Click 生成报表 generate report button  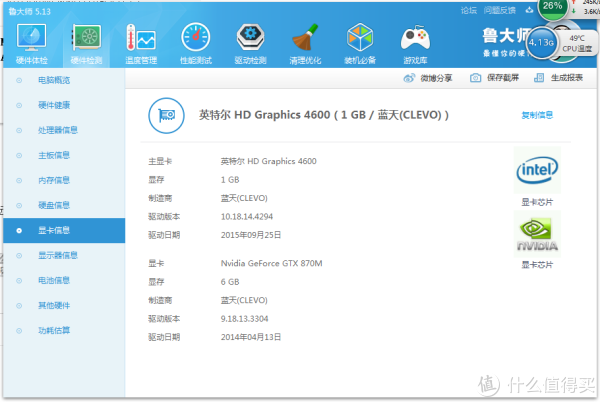(559, 77)
